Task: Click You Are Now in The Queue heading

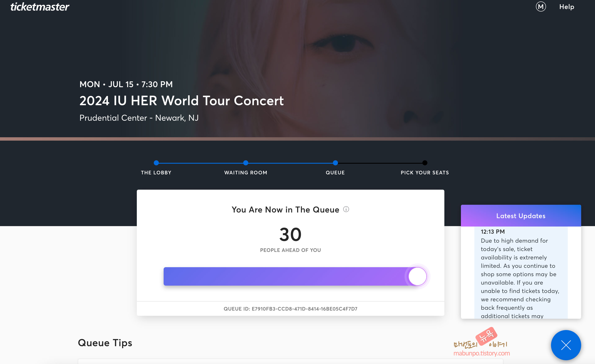Action: pos(285,209)
